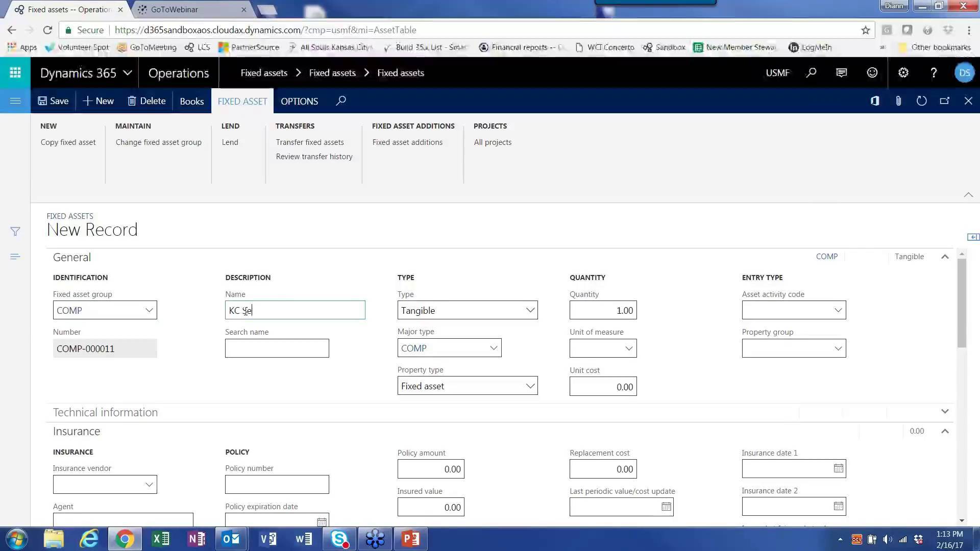This screenshot has width=980, height=551.
Task: Refresh the record with the refresh icon
Action: point(921,101)
